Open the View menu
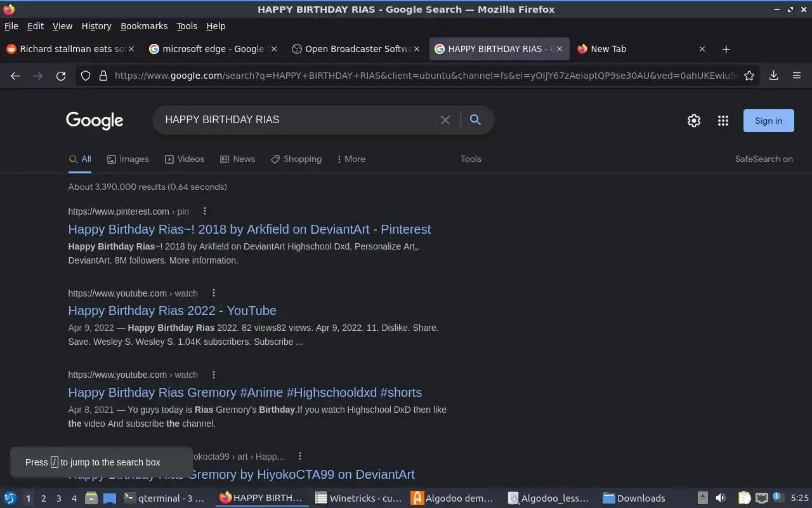The height and width of the screenshot is (508, 812). (62, 26)
